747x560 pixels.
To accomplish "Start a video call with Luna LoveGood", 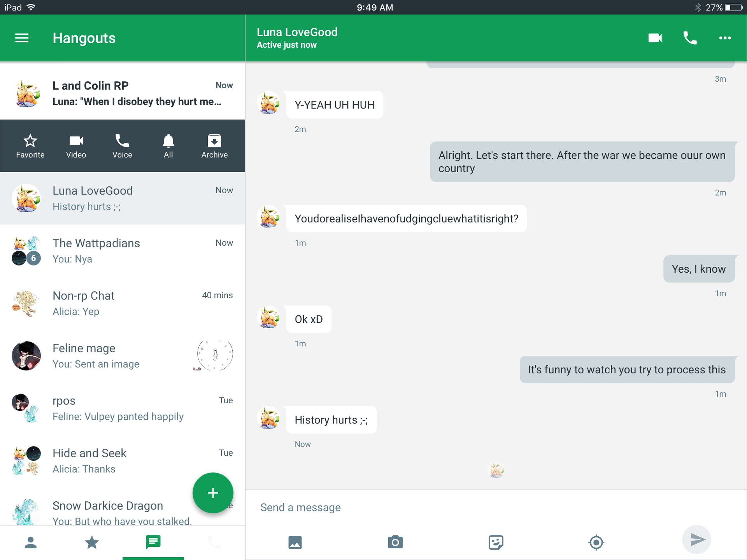I will click(x=655, y=38).
